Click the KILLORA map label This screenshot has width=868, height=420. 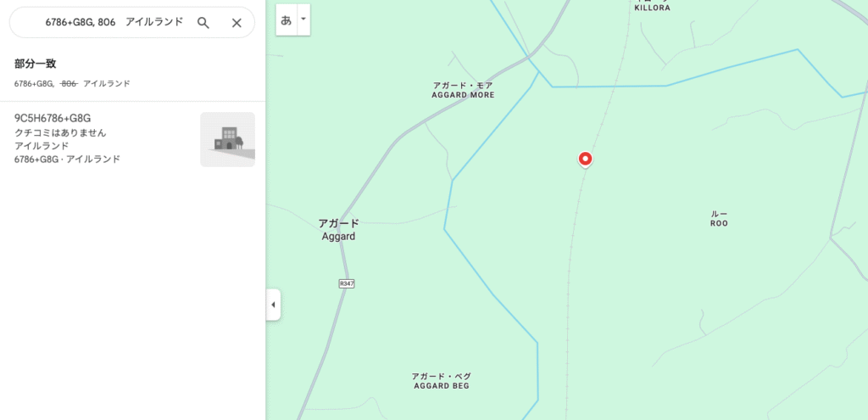[653, 8]
